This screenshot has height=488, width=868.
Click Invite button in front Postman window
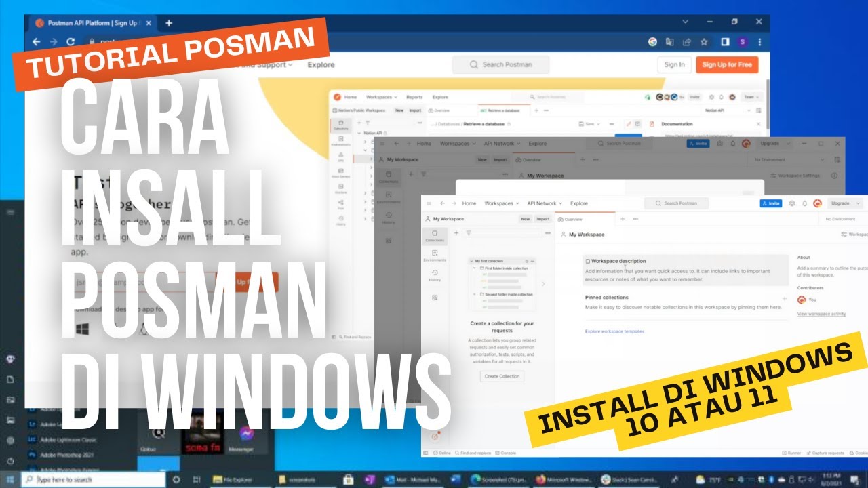(771, 203)
